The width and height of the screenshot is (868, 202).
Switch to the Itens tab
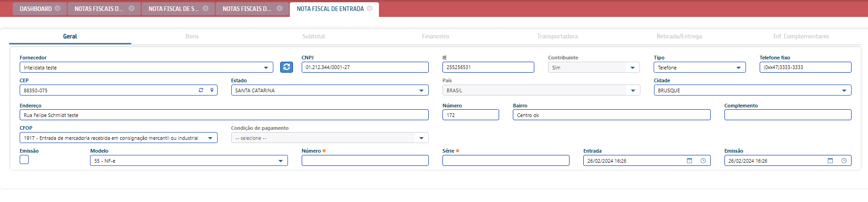pos(192,36)
